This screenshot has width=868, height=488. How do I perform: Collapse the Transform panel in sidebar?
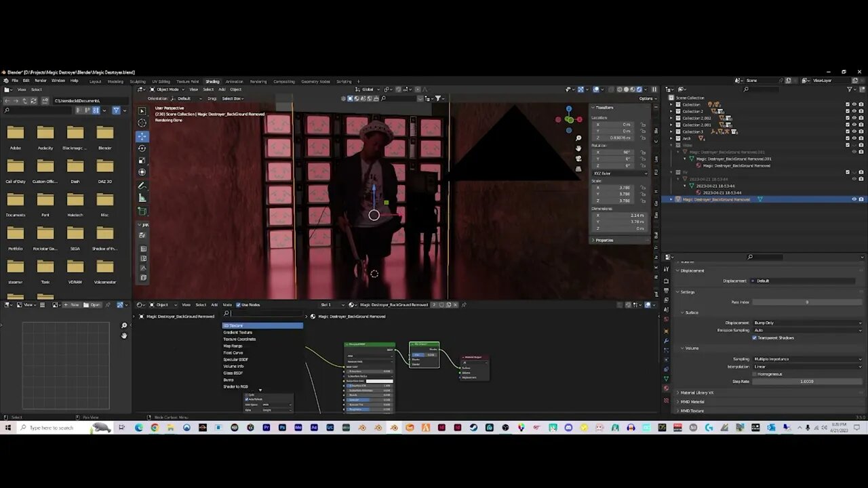click(603, 107)
